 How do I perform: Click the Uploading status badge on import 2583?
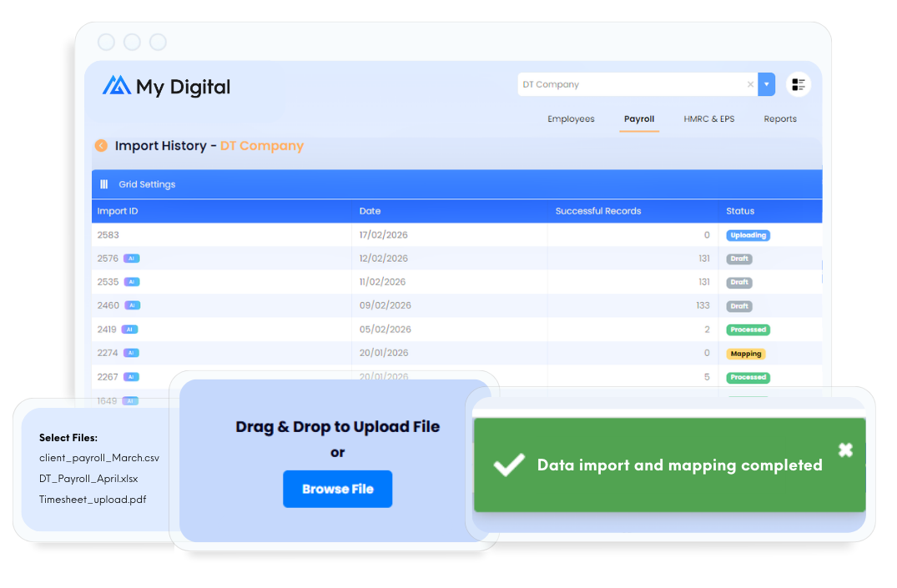(748, 235)
